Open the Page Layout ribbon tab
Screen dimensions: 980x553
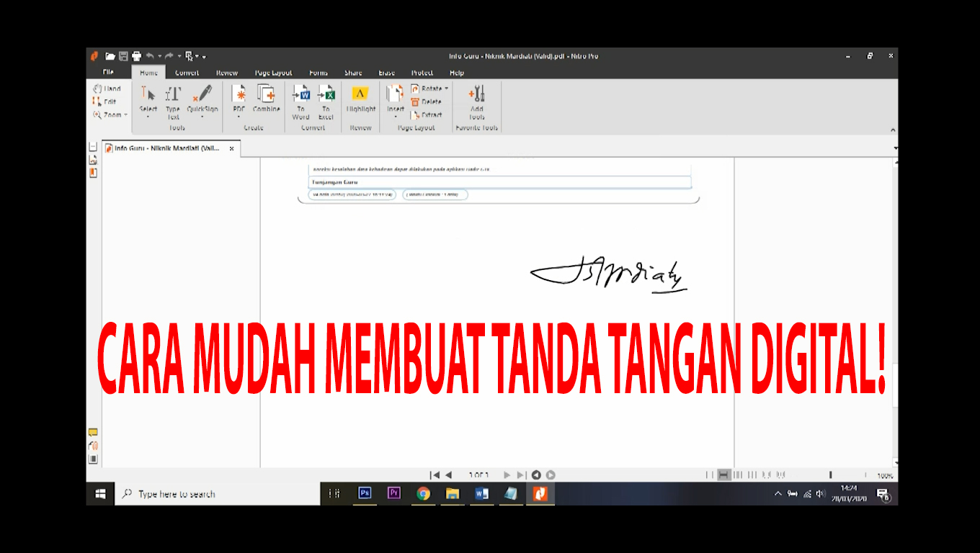273,73
